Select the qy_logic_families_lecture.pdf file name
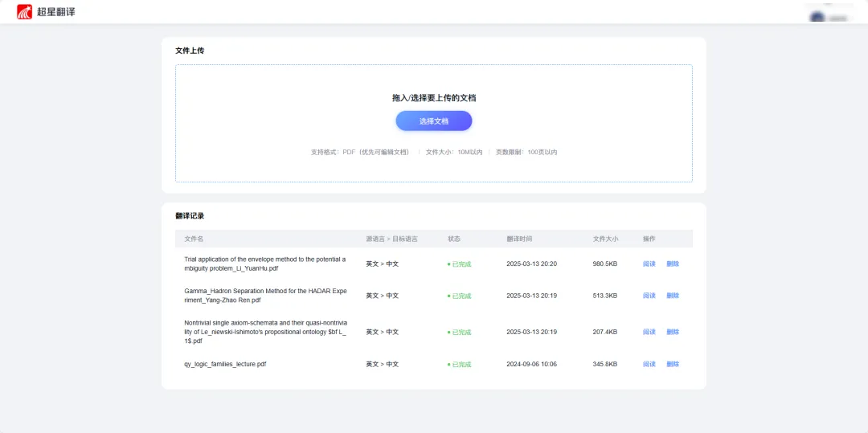This screenshot has height=433, width=868. 225,364
